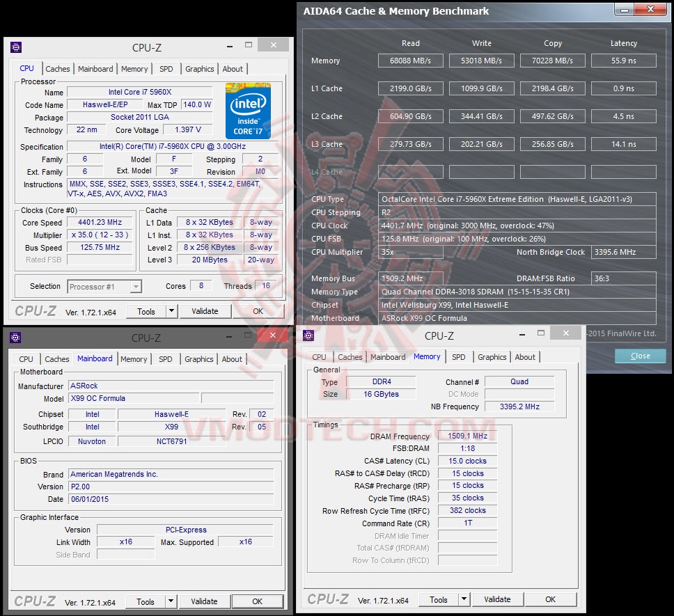Click OK button in CPU window
The width and height of the screenshot is (674, 616).
click(x=258, y=311)
